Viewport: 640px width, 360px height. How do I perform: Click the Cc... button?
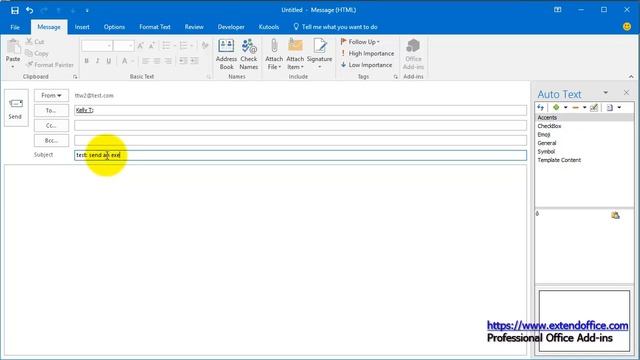pyautogui.click(x=51, y=126)
